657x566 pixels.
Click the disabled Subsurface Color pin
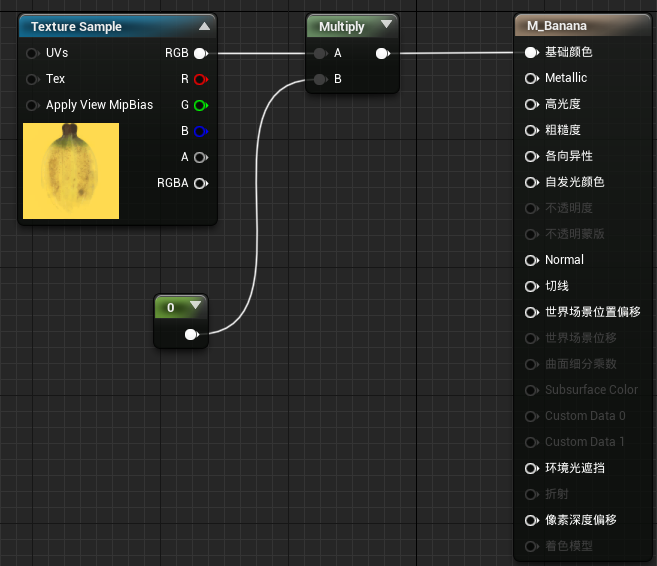(532, 390)
